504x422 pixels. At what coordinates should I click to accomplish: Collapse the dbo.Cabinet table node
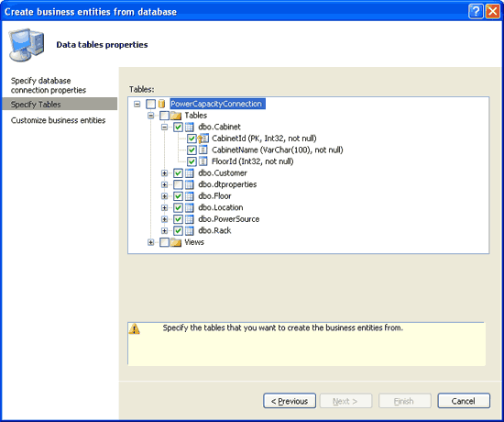[x=164, y=128]
